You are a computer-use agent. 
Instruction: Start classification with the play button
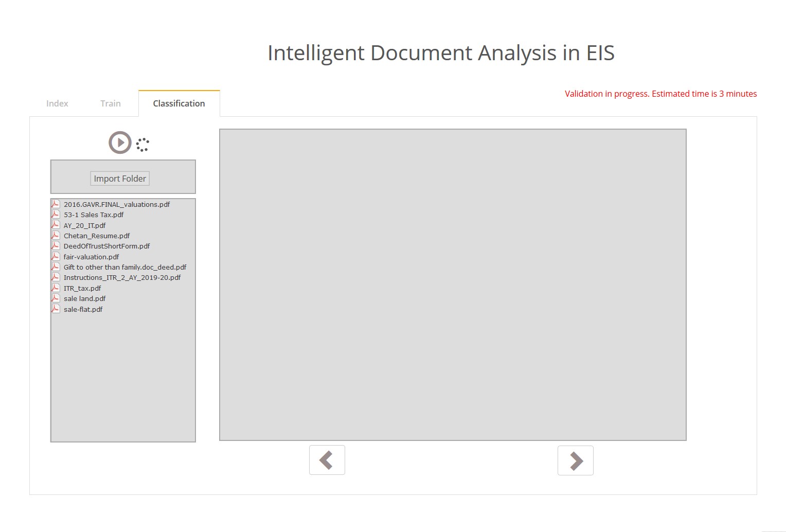click(x=120, y=143)
